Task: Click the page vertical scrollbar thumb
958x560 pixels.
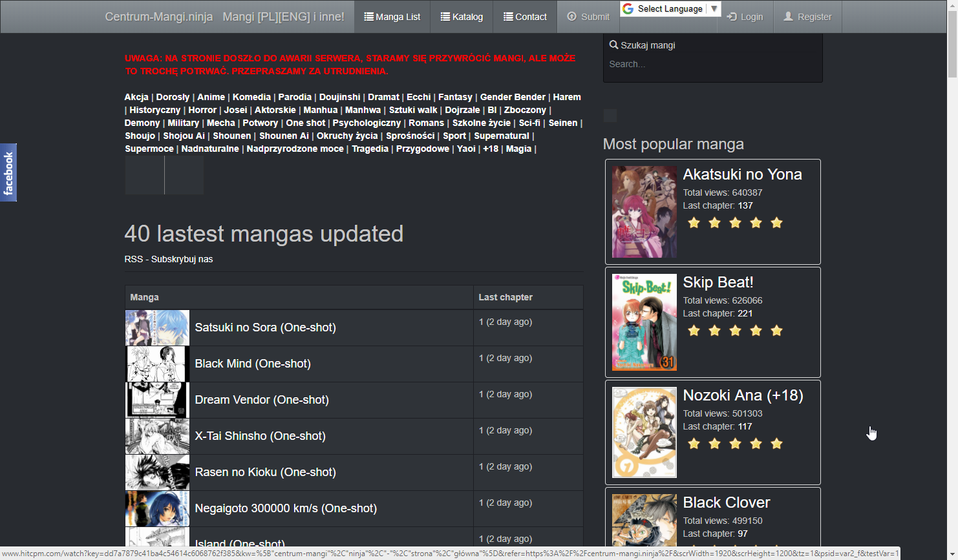Action: click(952, 39)
